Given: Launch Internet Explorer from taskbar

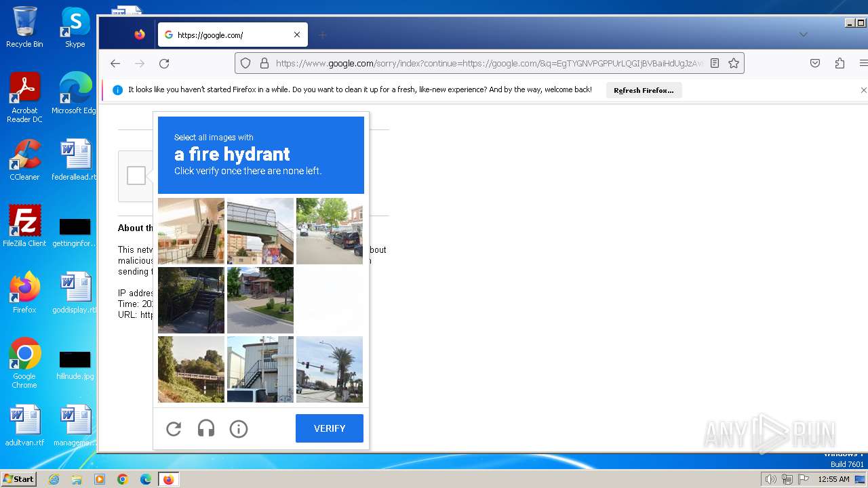Looking at the screenshot, I should coord(54,479).
